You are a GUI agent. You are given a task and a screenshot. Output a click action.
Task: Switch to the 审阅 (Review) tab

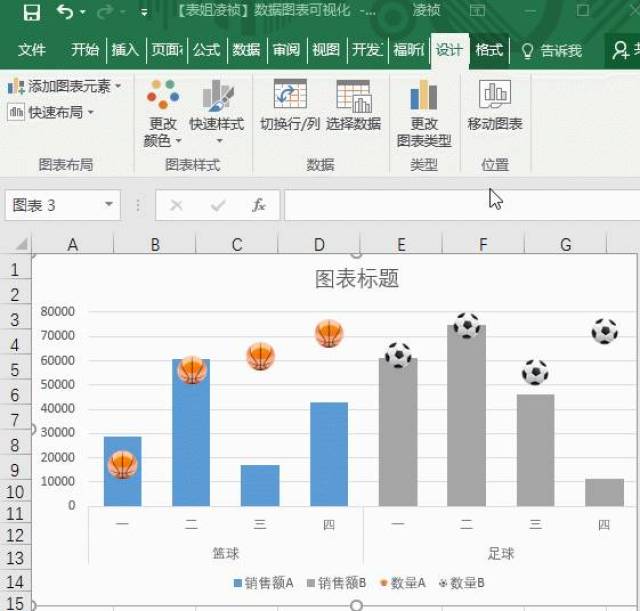286,50
